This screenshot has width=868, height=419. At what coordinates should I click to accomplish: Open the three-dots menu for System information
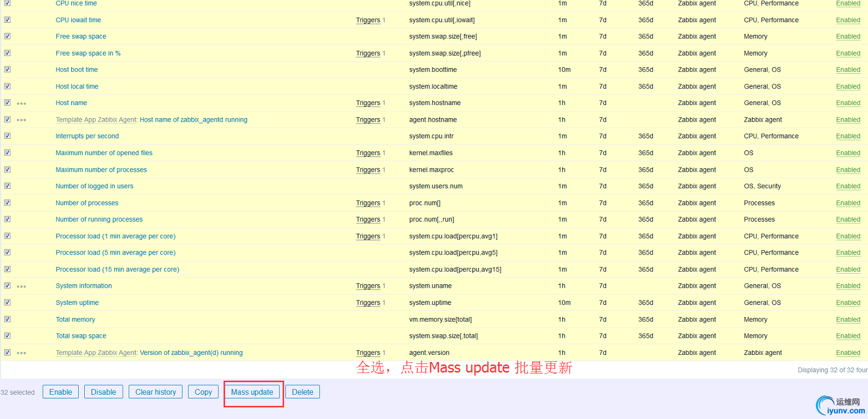click(x=21, y=286)
